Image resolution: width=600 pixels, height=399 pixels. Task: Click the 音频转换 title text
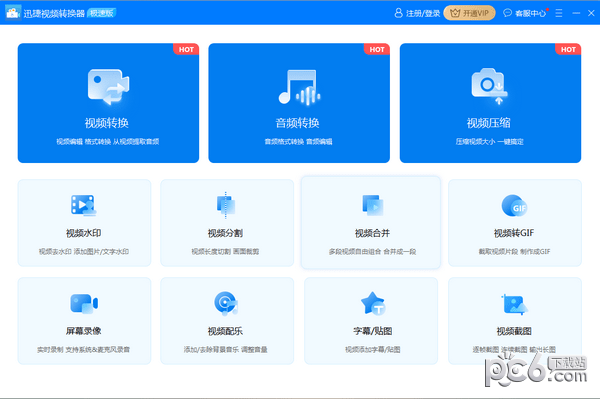click(297, 123)
